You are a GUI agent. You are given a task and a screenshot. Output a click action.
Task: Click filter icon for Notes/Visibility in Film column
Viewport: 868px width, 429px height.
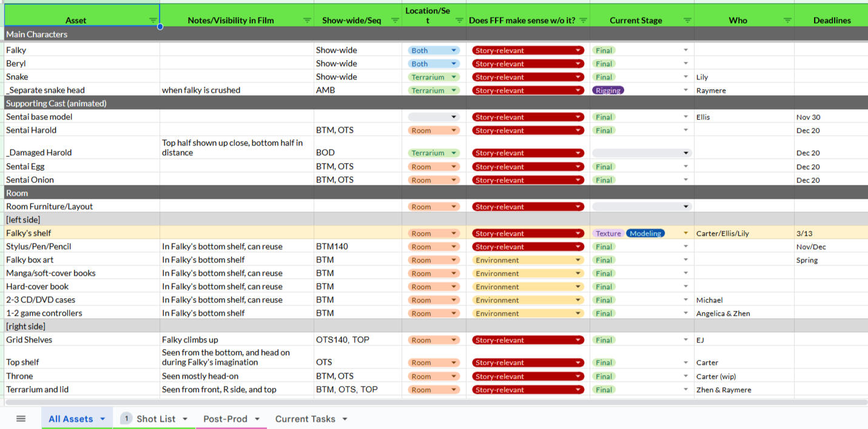(x=306, y=21)
